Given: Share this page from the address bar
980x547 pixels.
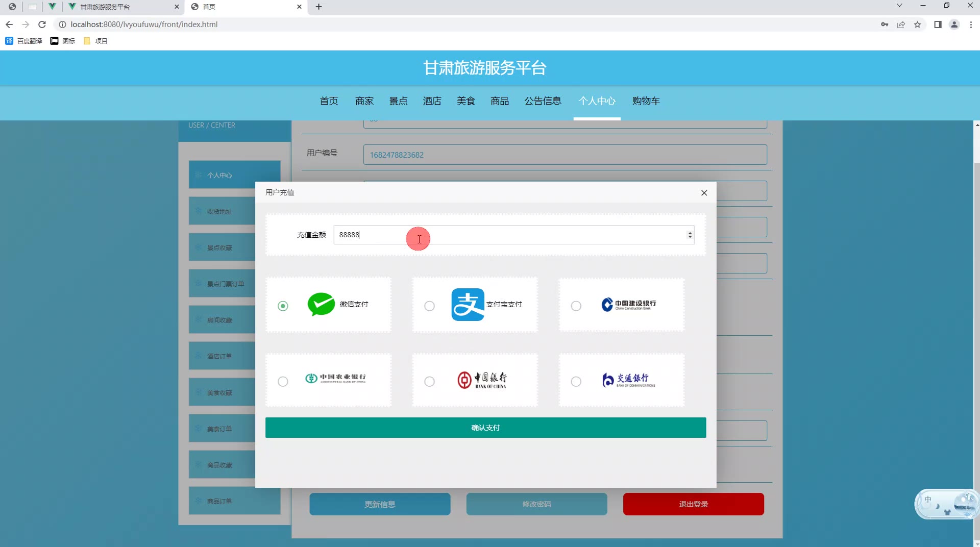Looking at the screenshot, I should point(901,24).
